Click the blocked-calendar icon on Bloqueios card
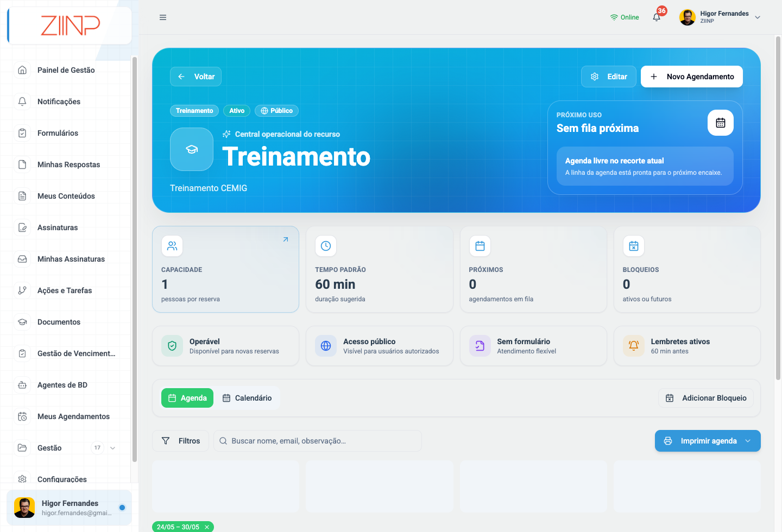 pos(634,246)
